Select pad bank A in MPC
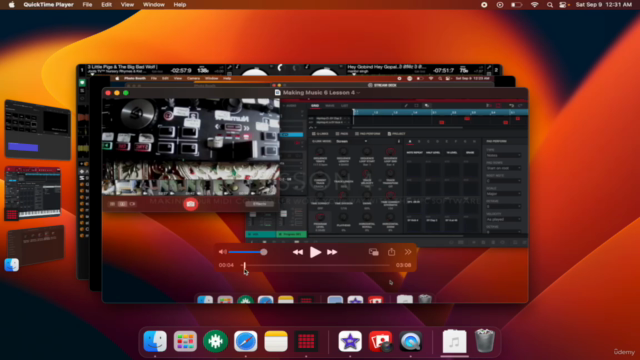Image resolution: width=640 pixels, height=360 pixels. click(x=410, y=142)
